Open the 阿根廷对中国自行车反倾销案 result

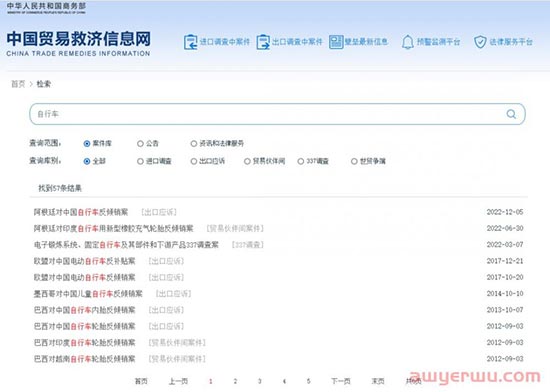[81, 212]
